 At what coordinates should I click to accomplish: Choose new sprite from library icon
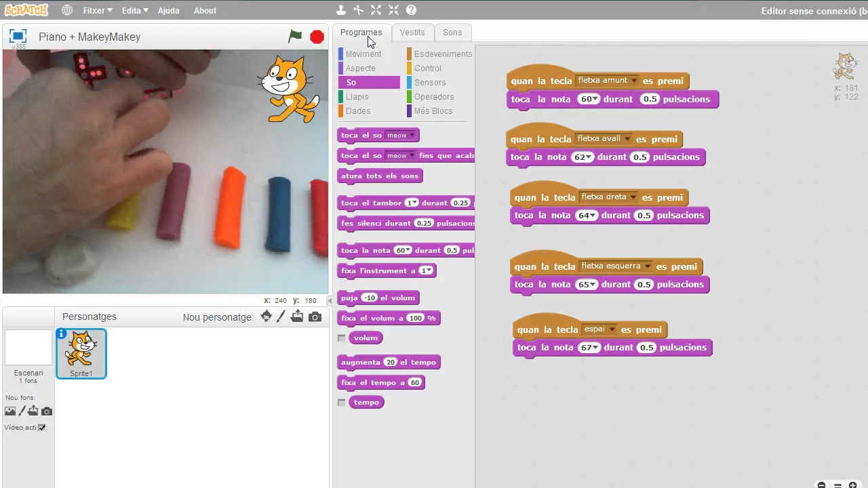tap(267, 317)
